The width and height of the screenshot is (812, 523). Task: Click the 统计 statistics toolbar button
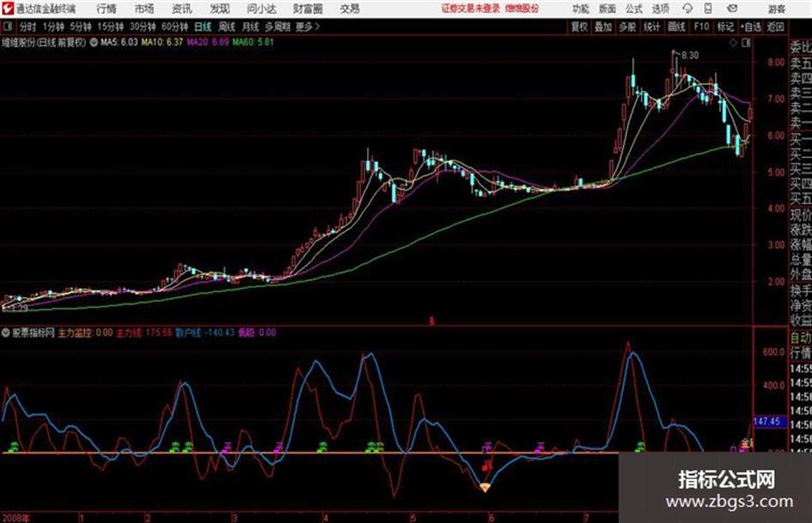click(651, 27)
